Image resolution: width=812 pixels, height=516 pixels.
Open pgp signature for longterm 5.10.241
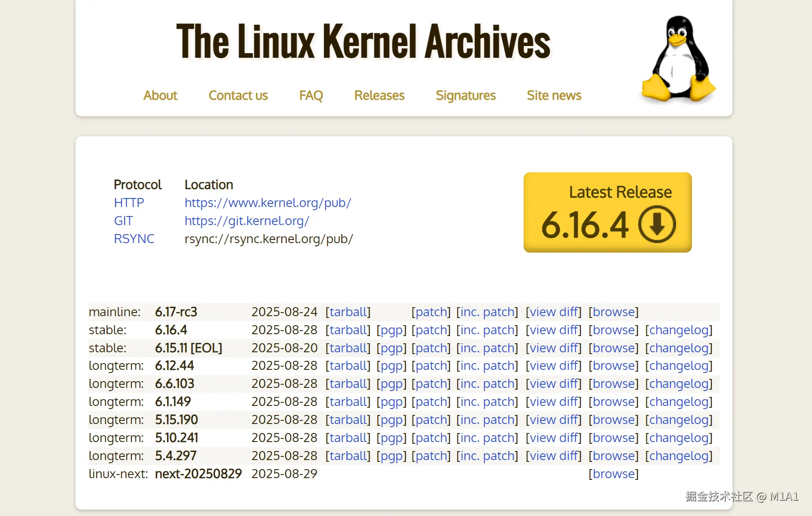click(391, 438)
